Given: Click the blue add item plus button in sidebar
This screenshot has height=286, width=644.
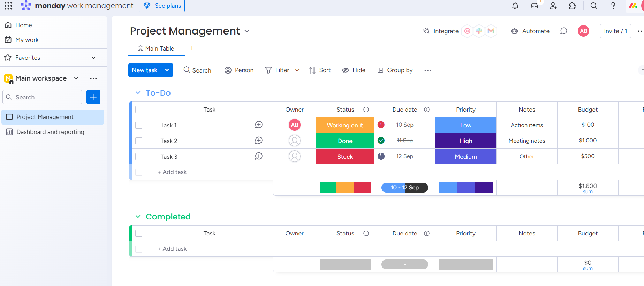Looking at the screenshot, I should (x=93, y=97).
